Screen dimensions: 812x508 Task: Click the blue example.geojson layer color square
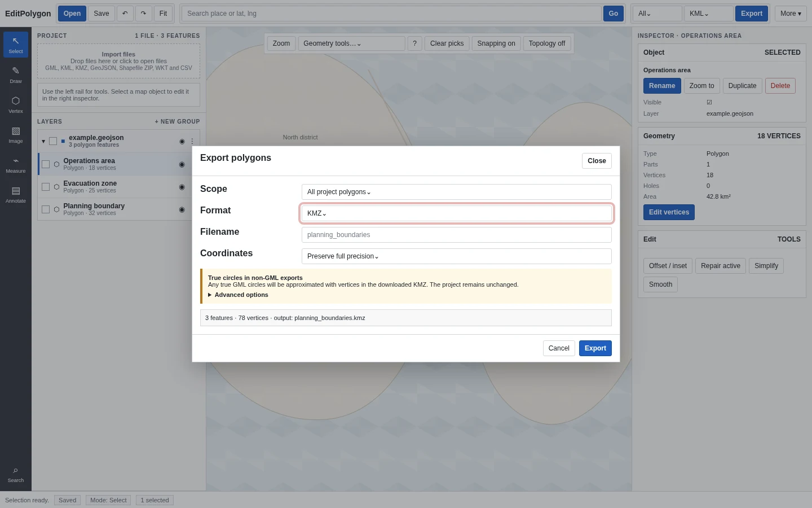click(x=63, y=141)
